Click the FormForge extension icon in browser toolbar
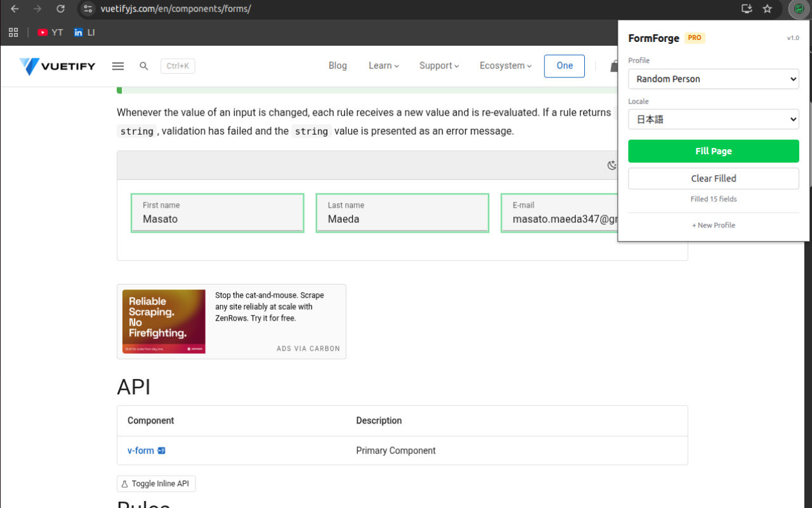The width and height of the screenshot is (812, 508). 798,9
